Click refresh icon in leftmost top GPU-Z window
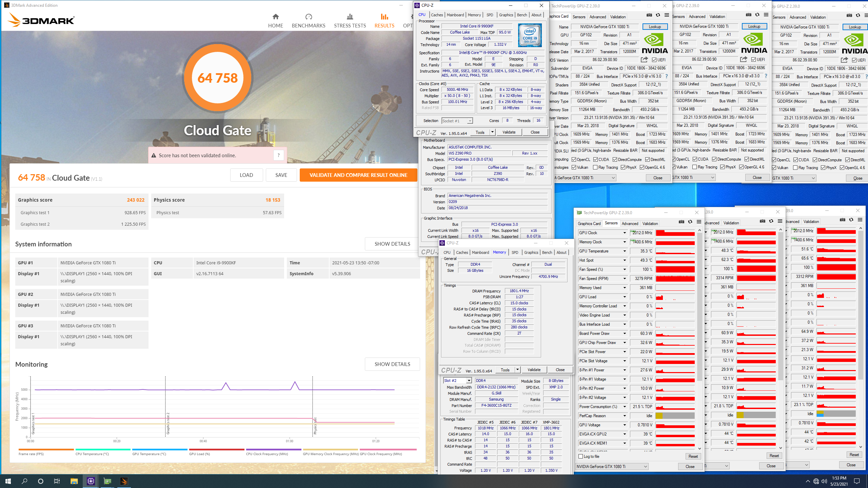 tap(658, 15)
